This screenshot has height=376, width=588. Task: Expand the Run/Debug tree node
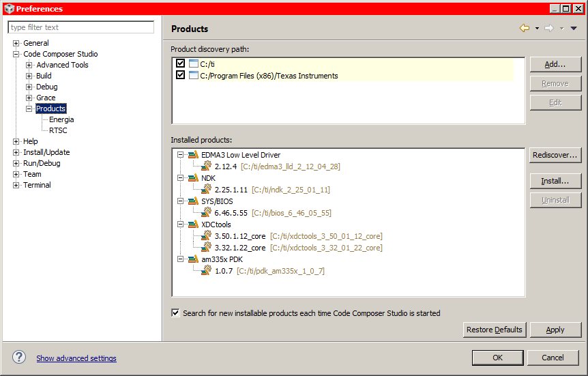16,163
